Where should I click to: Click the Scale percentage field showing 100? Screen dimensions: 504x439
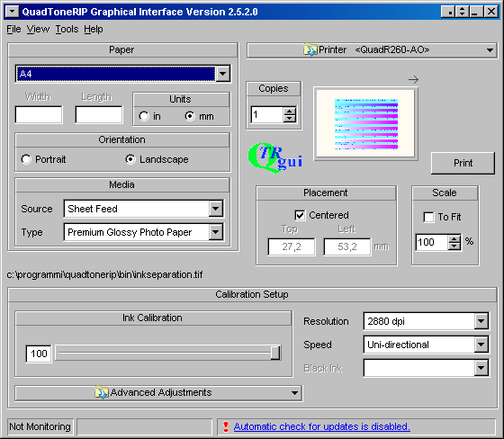click(432, 242)
